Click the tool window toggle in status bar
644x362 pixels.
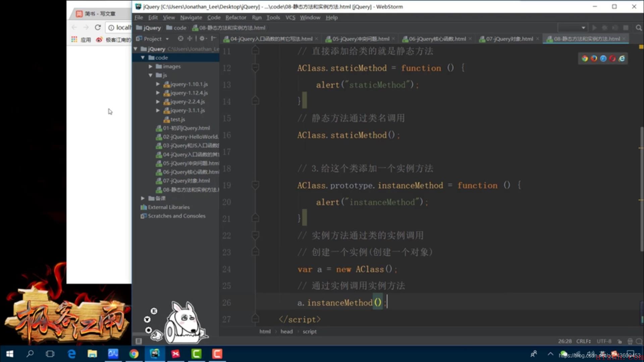click(139, 341)
